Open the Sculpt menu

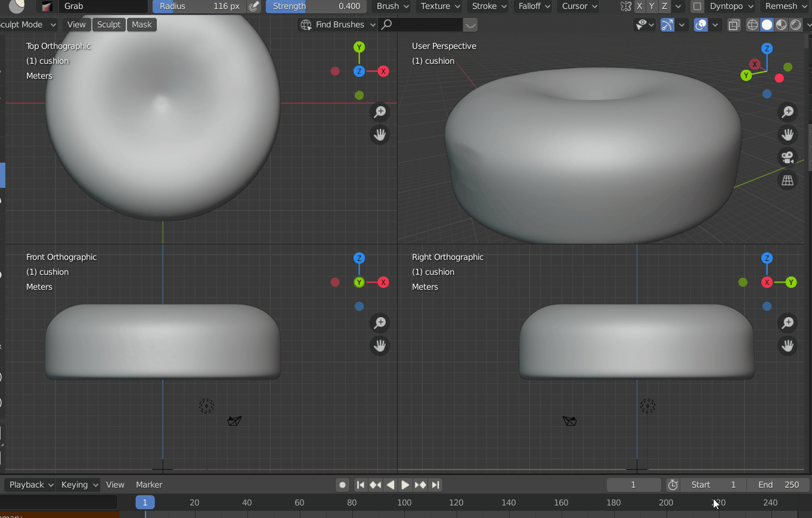pos(109,24)
